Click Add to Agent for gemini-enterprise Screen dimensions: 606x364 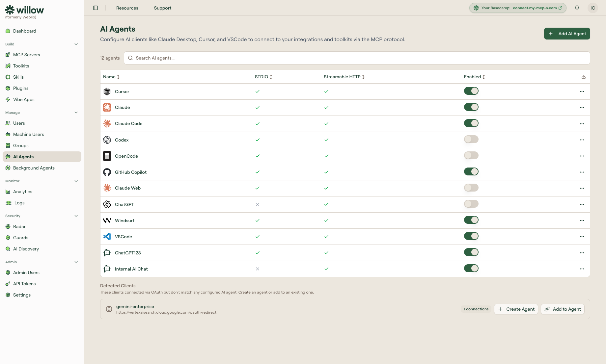(x=563, y=309)
